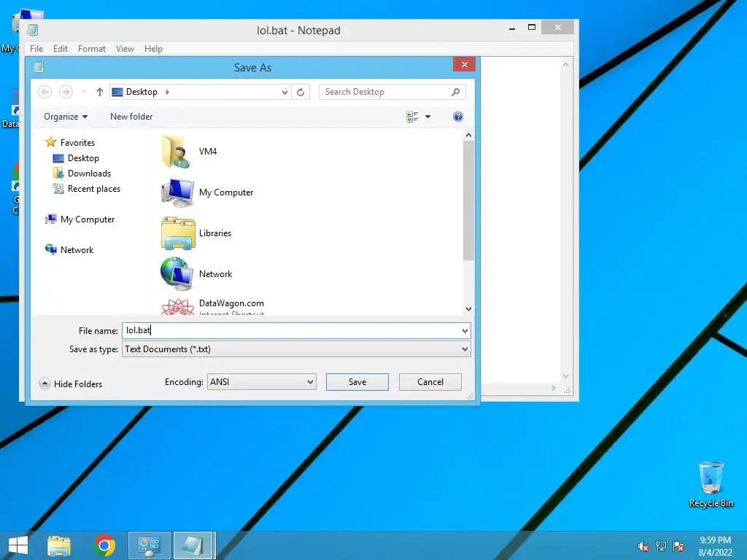This screenshot has height=560, width=747.
Task: Select the Recycle Bin desktop icon
Action: (x=711, y=485)
